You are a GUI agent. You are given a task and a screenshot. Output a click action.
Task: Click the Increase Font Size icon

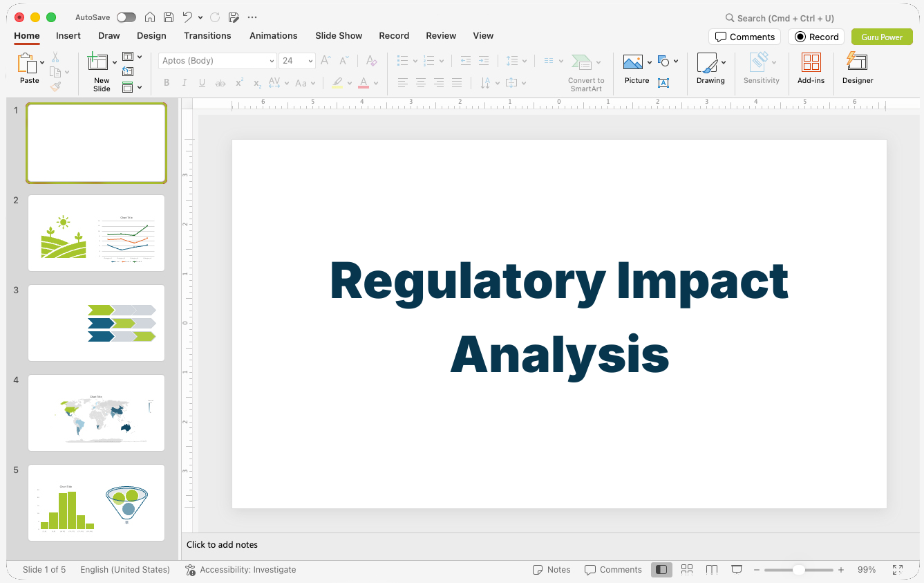click(x=326, y=61)
